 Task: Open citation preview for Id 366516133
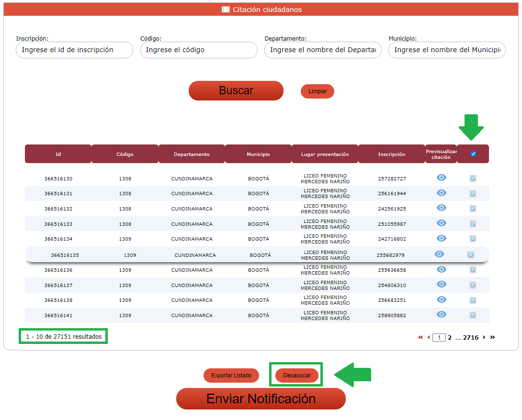click(x=441, y=223)
